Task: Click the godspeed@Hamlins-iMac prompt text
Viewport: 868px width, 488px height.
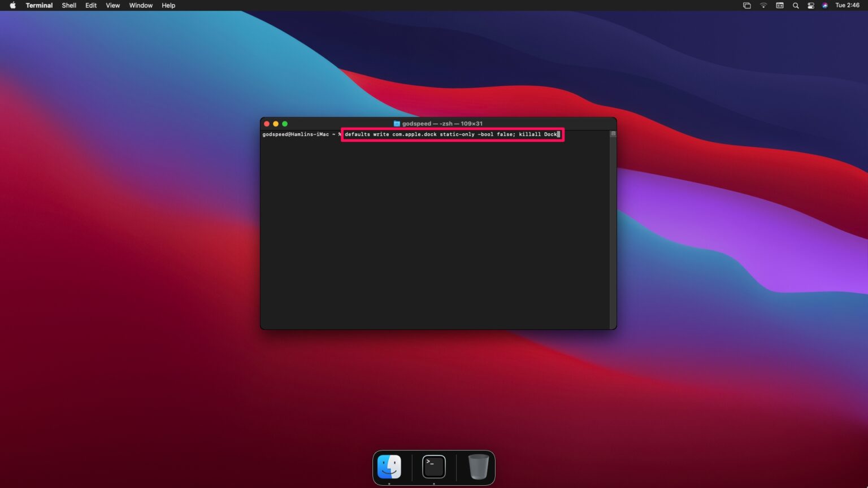Action: (296, 134)
